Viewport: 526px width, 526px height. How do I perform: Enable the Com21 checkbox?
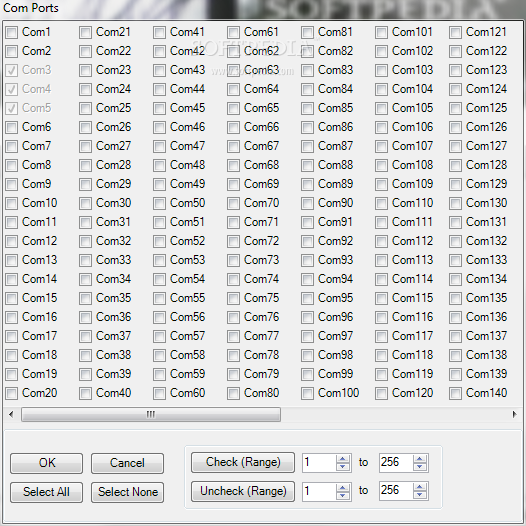tap(86, 33)
